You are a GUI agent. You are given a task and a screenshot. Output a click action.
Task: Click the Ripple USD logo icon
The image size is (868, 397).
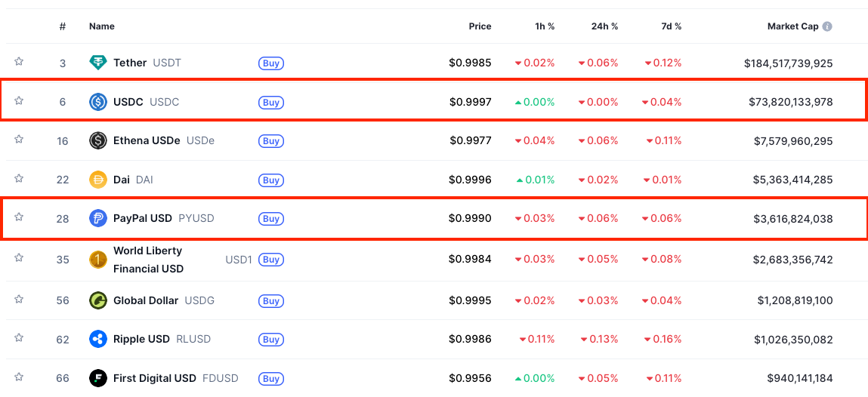98,339
